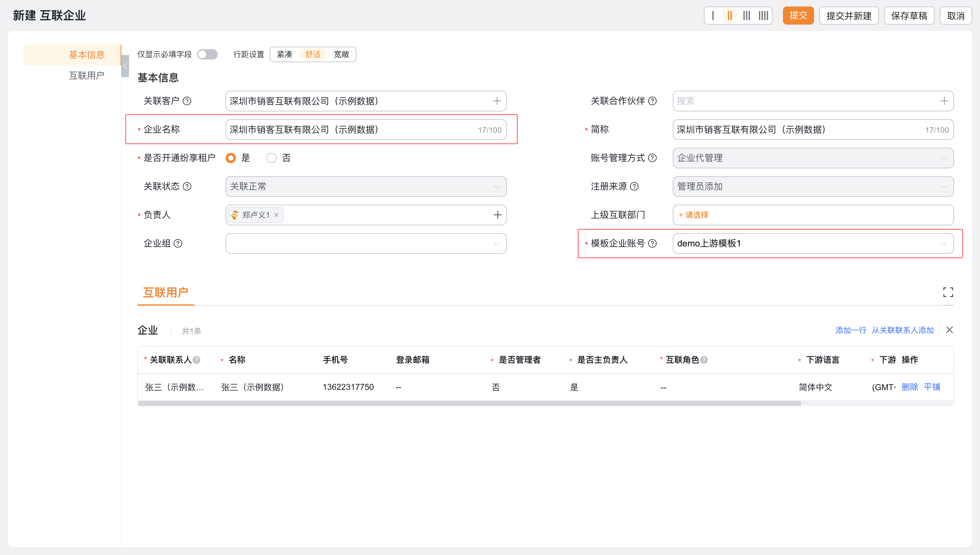Click 取消 button
The height and width of the screenshot is (555, 980).
pos(956,16)
